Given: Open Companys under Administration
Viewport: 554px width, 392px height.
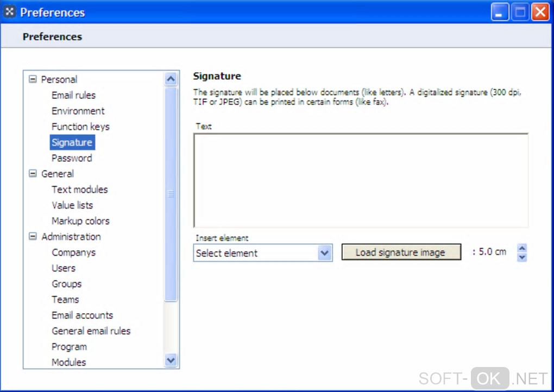Looking at the screenshot, I should coord(73,252).
